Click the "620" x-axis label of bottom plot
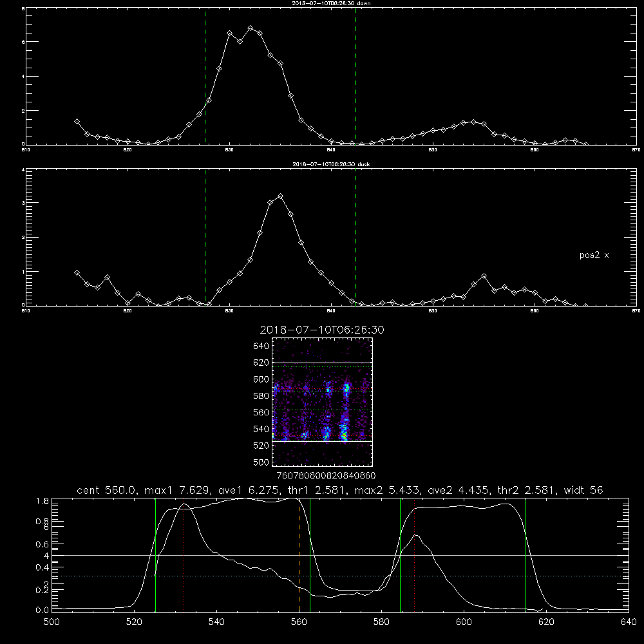Image resolution: width=644 pixels, height=644 pixels. coord(546,622)
